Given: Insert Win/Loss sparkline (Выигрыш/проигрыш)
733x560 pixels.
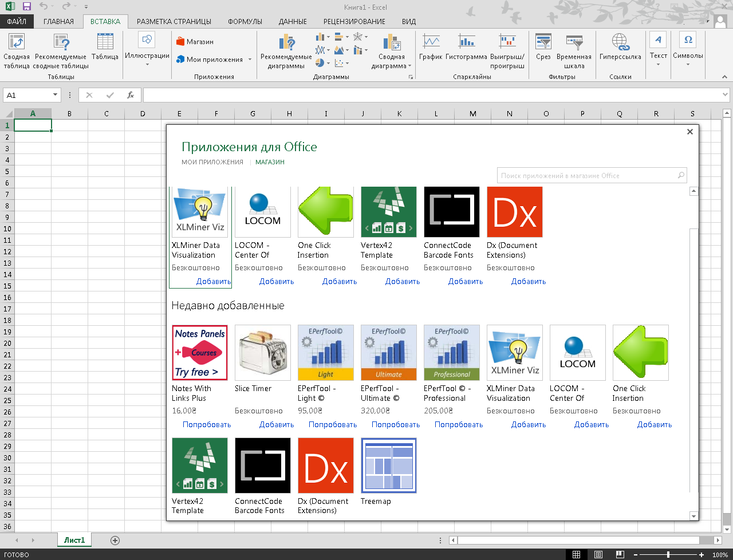Looking at the screenshot, I should coord(507,51).
